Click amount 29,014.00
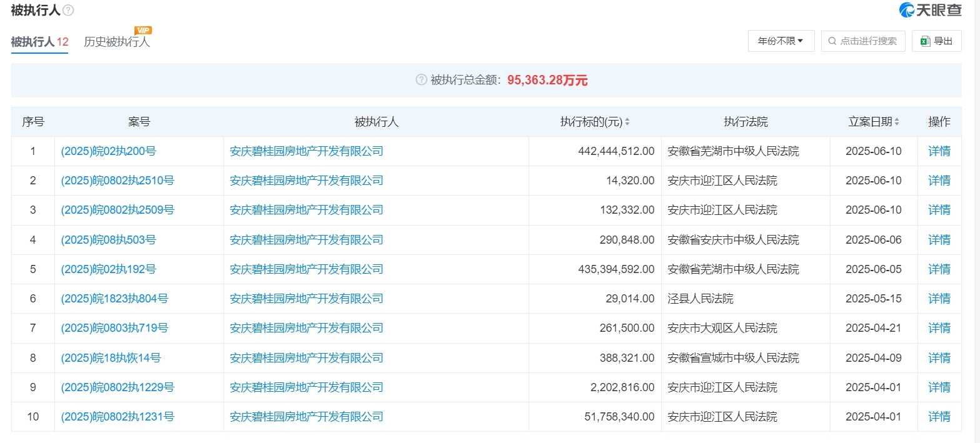Screen dimensions: 980x443 pos(630,299)
